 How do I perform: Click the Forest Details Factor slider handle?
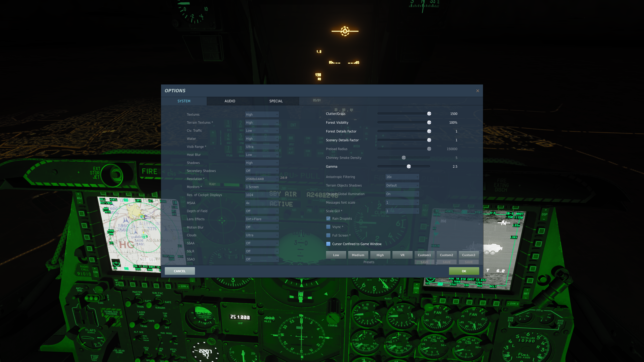(429, 131)
